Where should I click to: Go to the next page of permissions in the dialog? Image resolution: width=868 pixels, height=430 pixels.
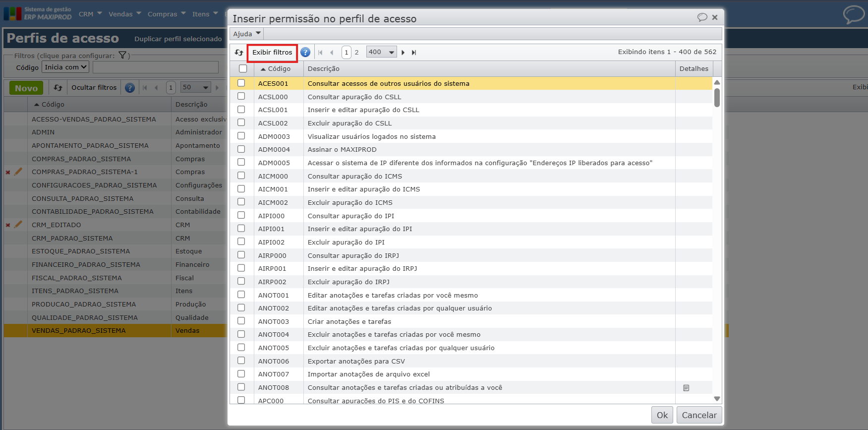point(403,52)
